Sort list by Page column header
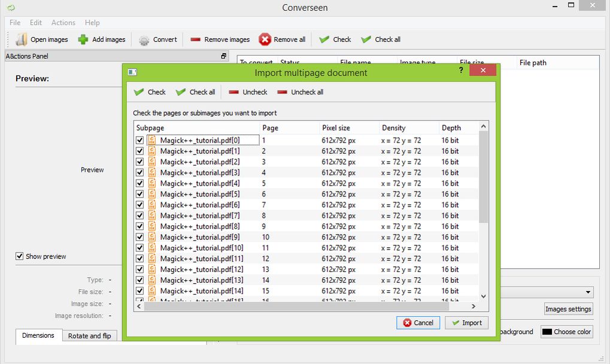The image size is (610, 364). pyautogui.click(x=290, y=128)
